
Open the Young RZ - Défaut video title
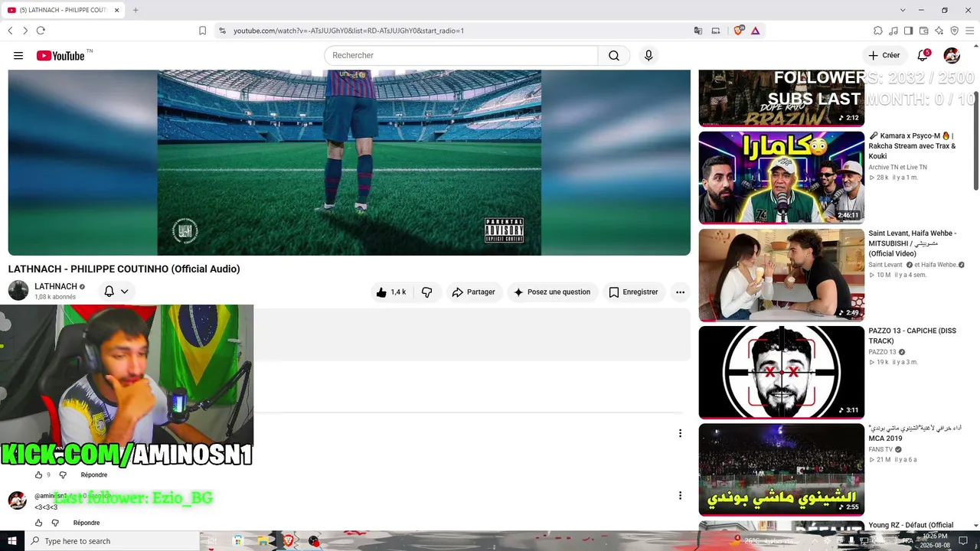point(911,525)
